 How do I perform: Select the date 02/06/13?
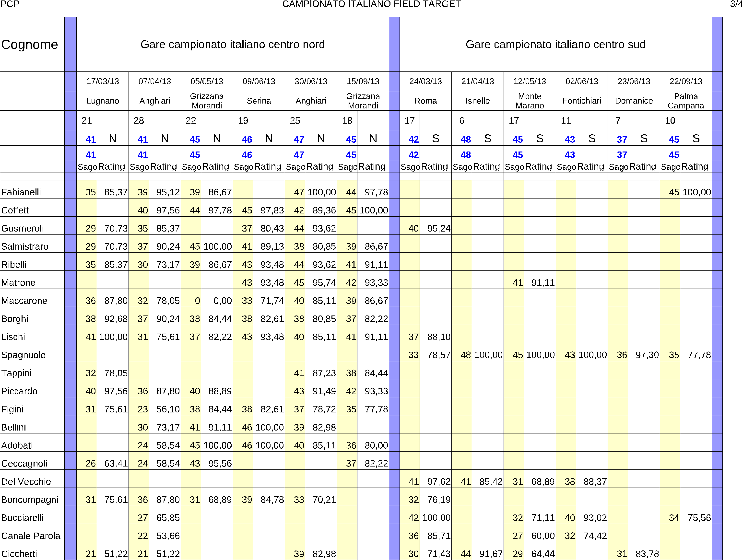(x=581, y=81)
